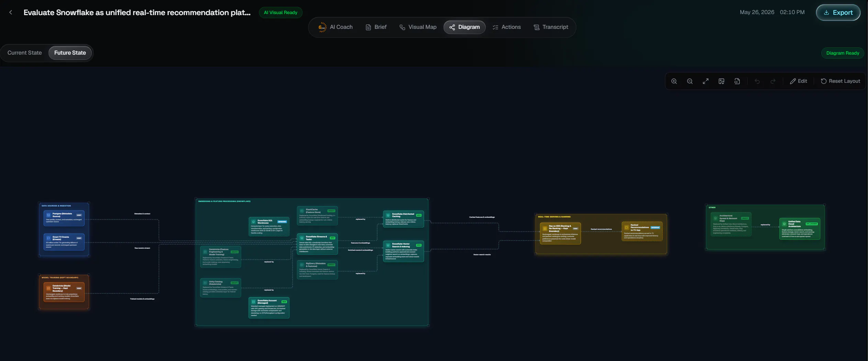Click the Ray on EKS node icon
The image size is (868, 361).
click(x=545, y=228)
